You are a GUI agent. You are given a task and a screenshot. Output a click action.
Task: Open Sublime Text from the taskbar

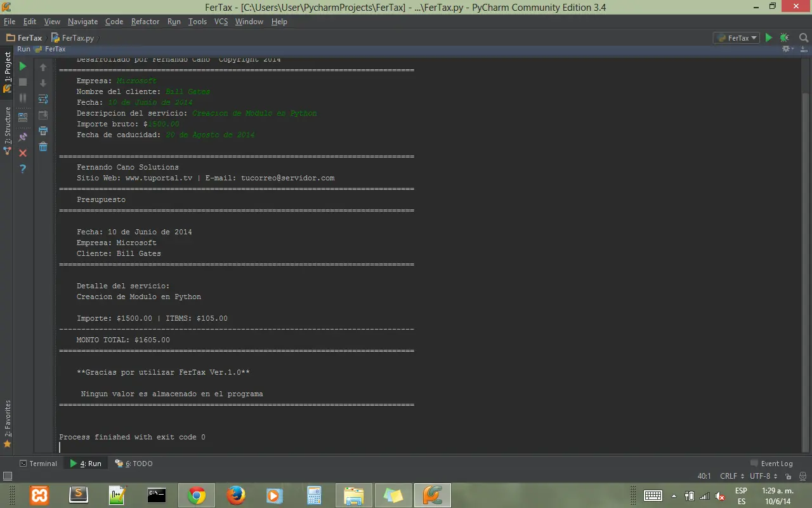point(79,495)
